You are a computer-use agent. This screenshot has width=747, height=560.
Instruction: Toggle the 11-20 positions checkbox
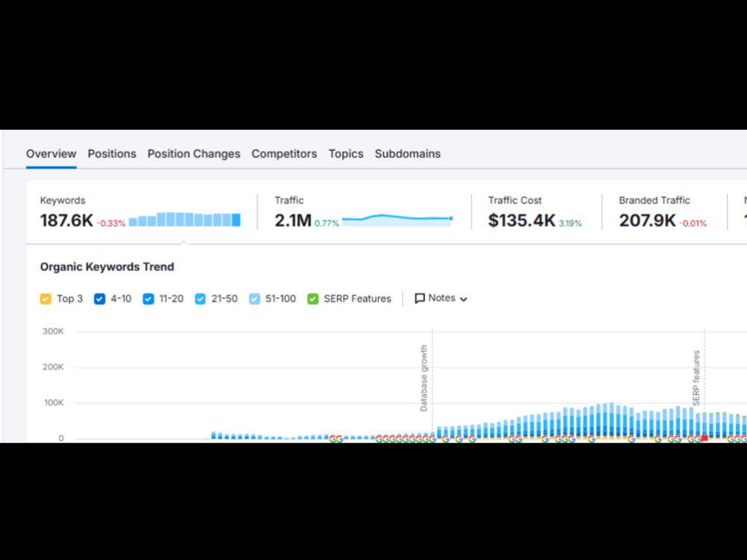(x=148, y=299)
